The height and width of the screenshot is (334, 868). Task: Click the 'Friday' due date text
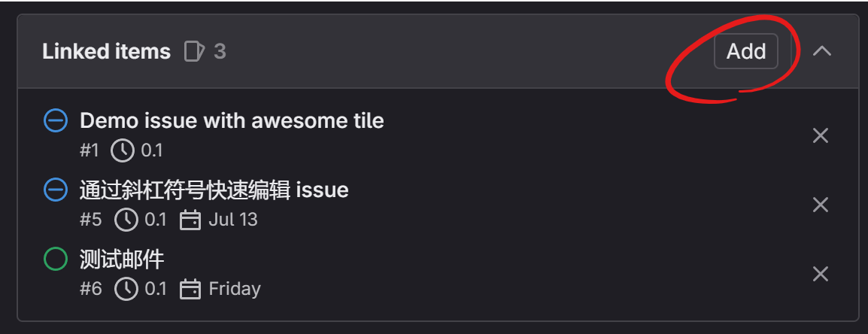tap(235, 289)
